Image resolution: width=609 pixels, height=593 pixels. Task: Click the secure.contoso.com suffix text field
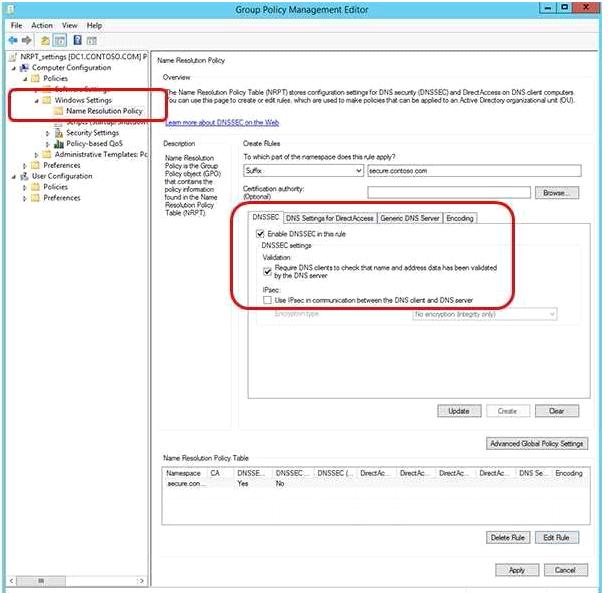coord(474,170)
